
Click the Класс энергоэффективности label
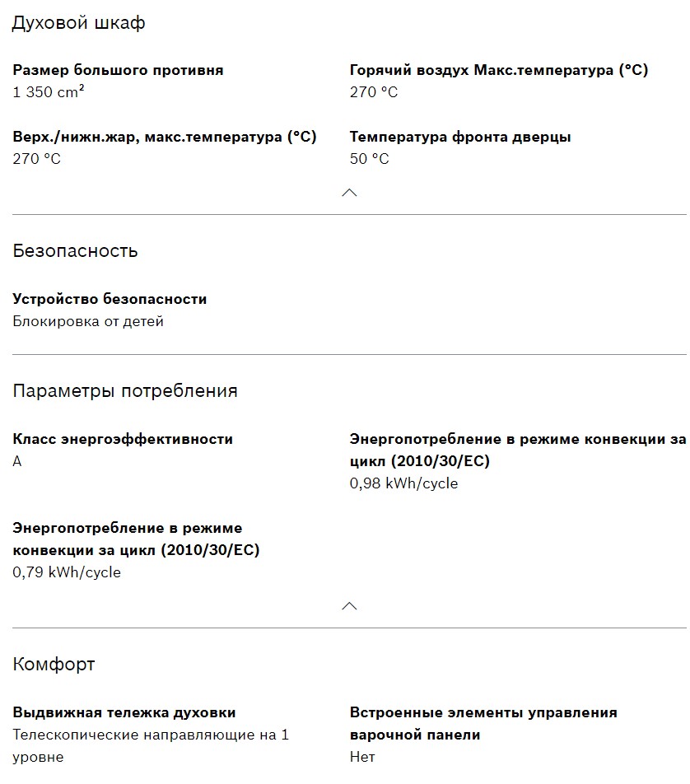pyautogui.click(x=123, y=439)
